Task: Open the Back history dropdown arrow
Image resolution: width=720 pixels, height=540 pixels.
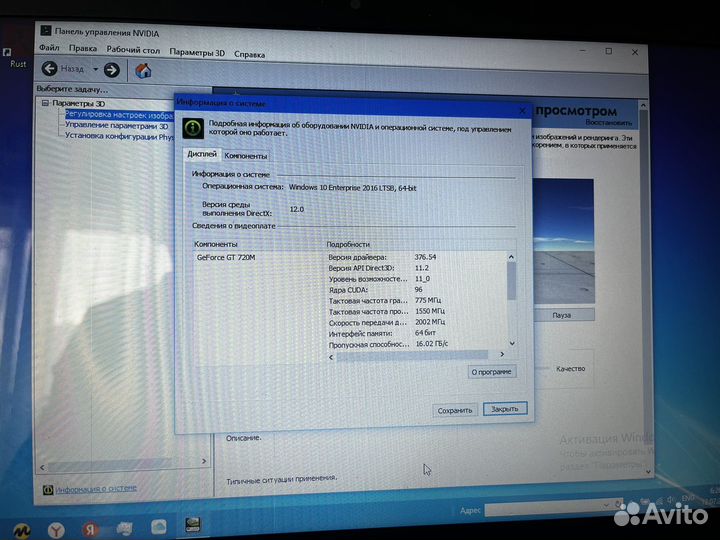Action: (95, 69)
